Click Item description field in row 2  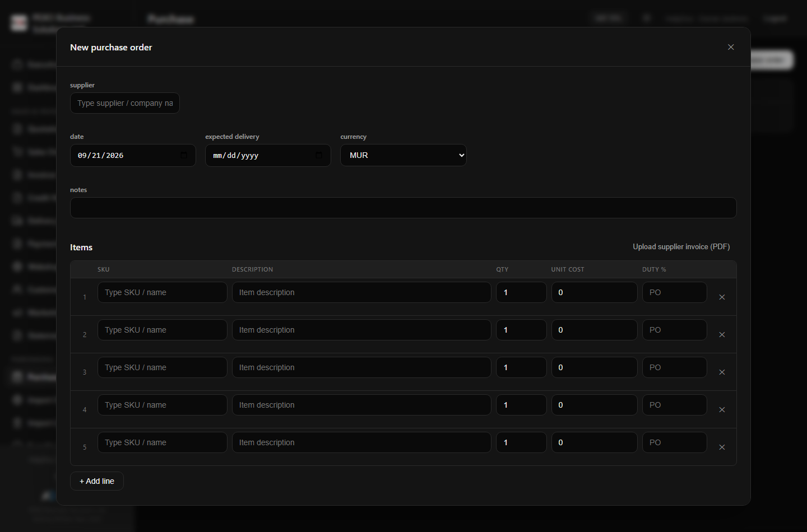pyautogui.click(x=361, y=330)
